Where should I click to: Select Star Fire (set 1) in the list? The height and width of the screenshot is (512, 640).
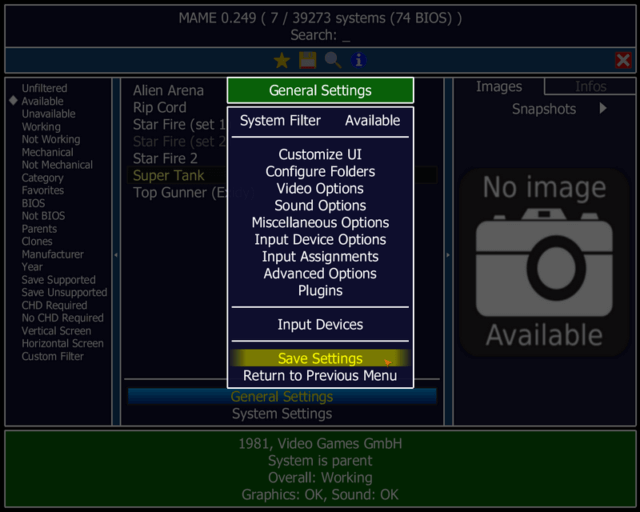(x=179, y=125)
